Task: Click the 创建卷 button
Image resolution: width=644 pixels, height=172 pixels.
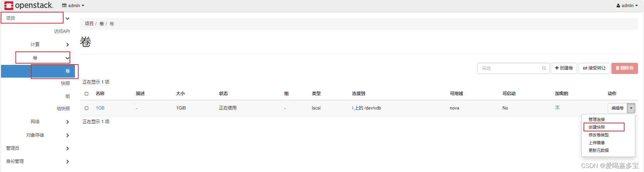Action: point(564,68)
